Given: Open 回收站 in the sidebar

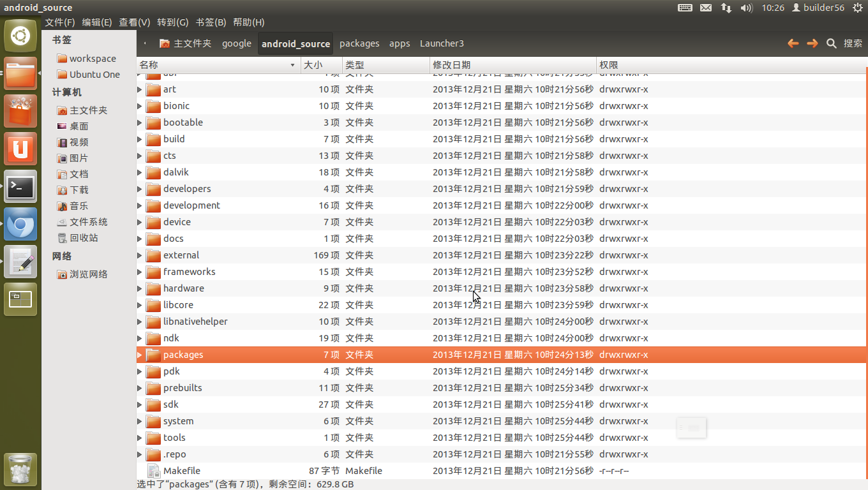Looking at the screenshot, I should 78,238.
